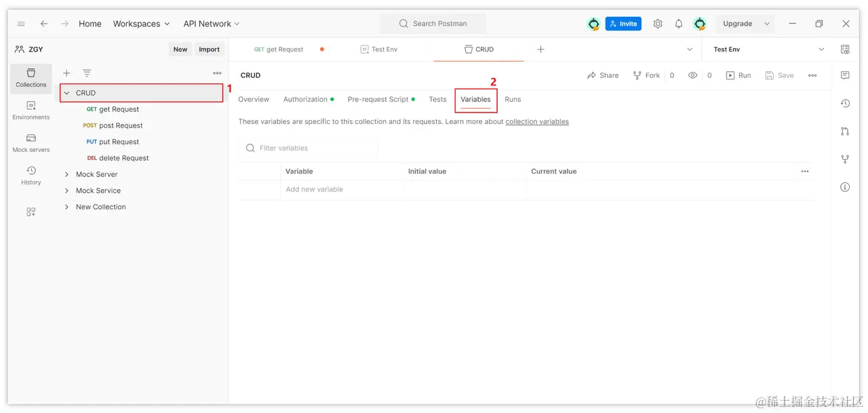Select the Variables tab
This screenshot has width=868, height=413.
(475, 99)
